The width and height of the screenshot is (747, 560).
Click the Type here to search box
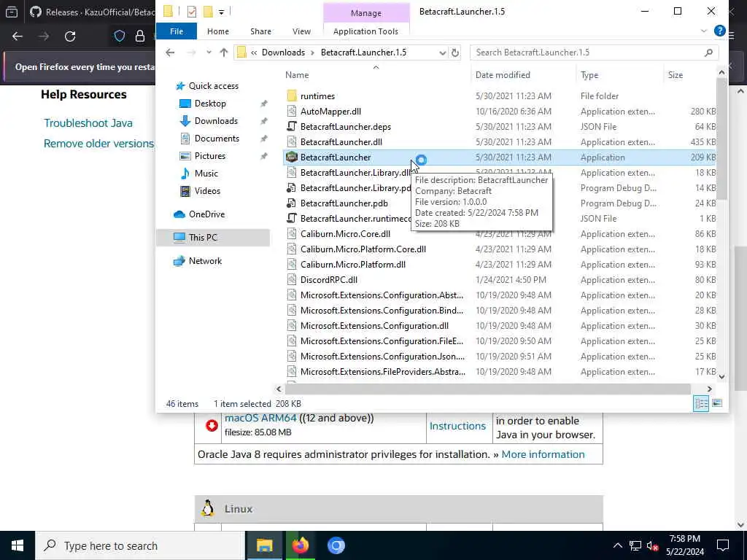(140, 545)
